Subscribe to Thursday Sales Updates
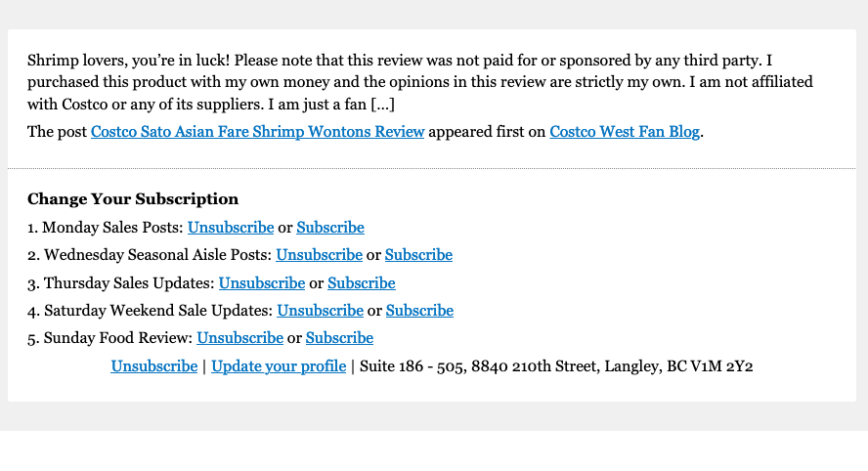 pyautogui.click(x=362, y=283)
